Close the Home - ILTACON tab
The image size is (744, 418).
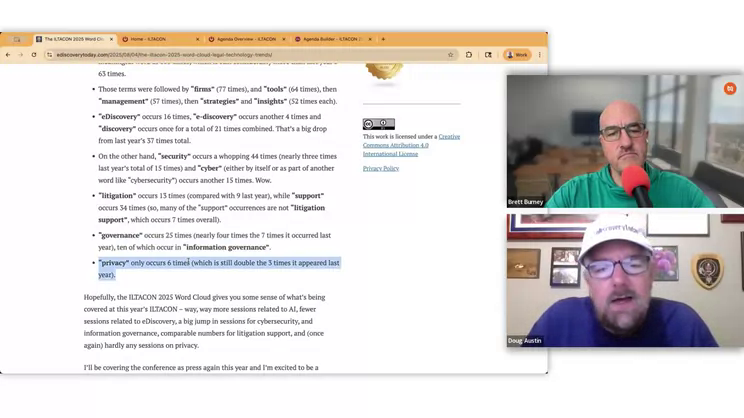[197, 39]
